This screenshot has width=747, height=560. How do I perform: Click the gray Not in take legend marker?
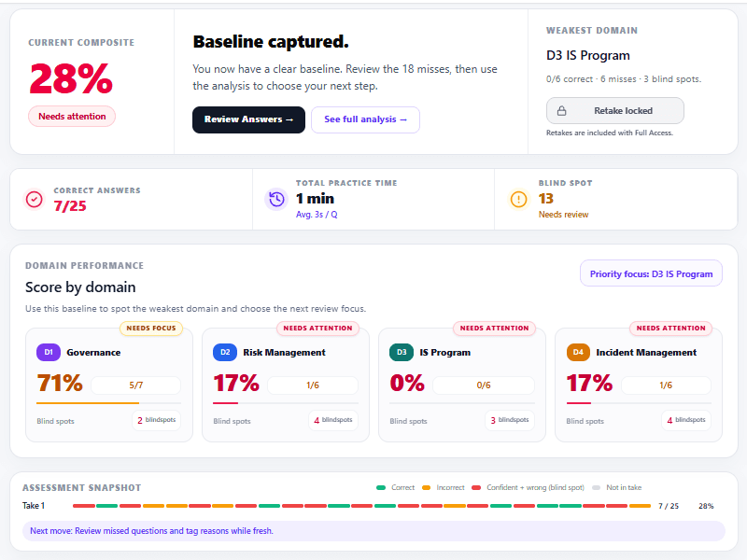click(x=596, y=487)
